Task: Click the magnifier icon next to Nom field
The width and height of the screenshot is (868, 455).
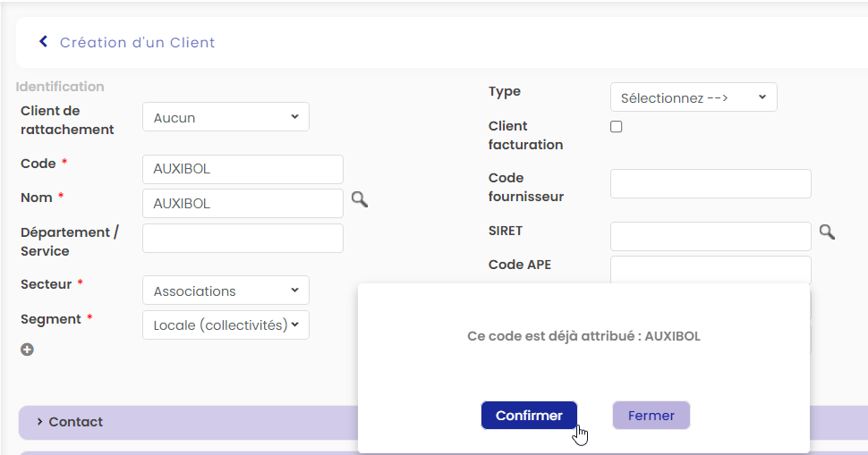Action: pyautogui.click(x=359, y=199)
